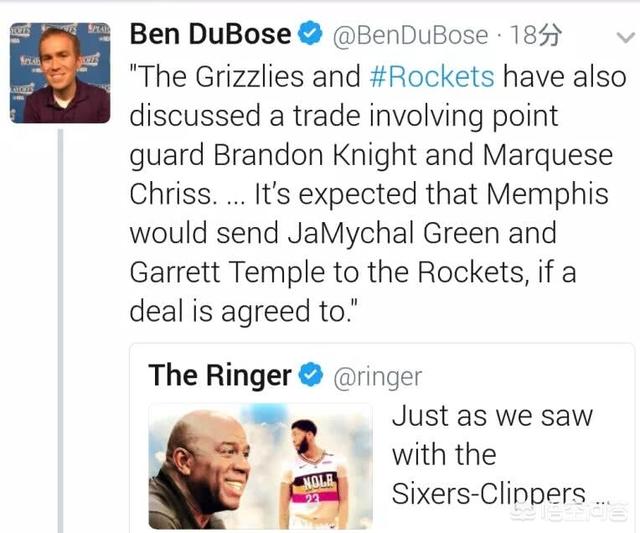
Task: Open the #Rockets hashtag
Action: point(432,76)
